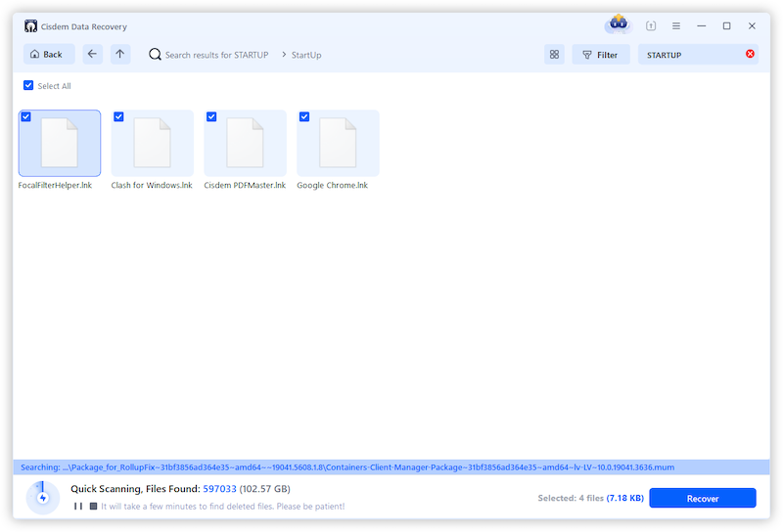Click the Clash for Windows.lnk file name

click(x=152, y=185)
